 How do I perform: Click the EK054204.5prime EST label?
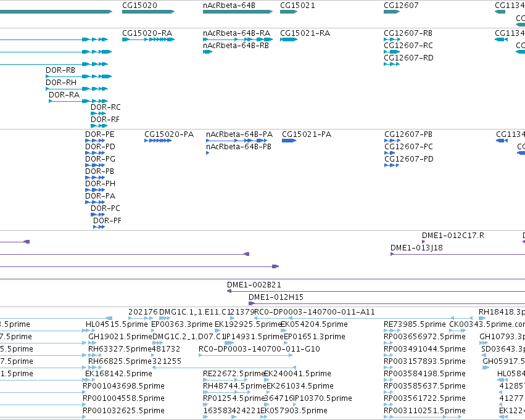coord(314,324)
